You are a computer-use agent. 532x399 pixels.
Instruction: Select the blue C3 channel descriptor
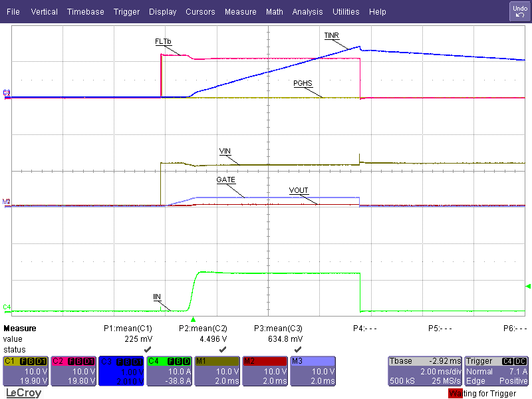point(120,370)
